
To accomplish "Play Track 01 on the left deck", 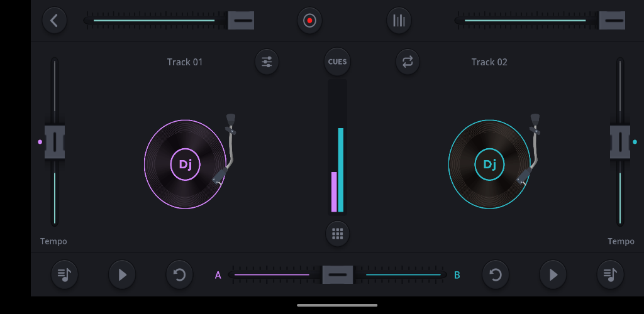I will pos(122,274).
